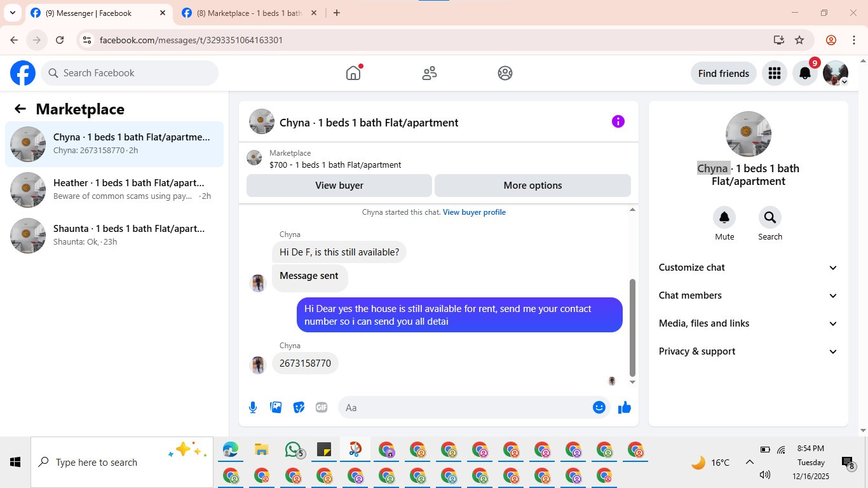The width and height of the screenshot is (868, 488).
Task: Open the GIF picker icon
Action: [x=322, y=407]
